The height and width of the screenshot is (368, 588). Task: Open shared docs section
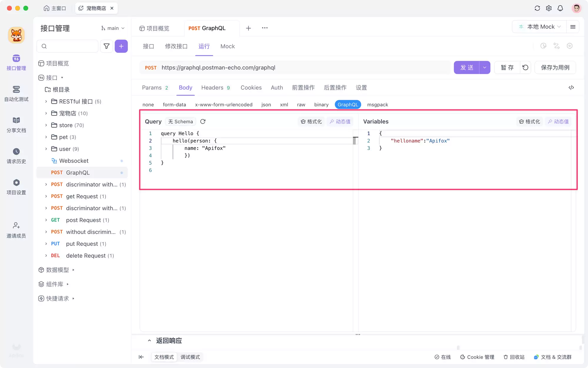16,125
